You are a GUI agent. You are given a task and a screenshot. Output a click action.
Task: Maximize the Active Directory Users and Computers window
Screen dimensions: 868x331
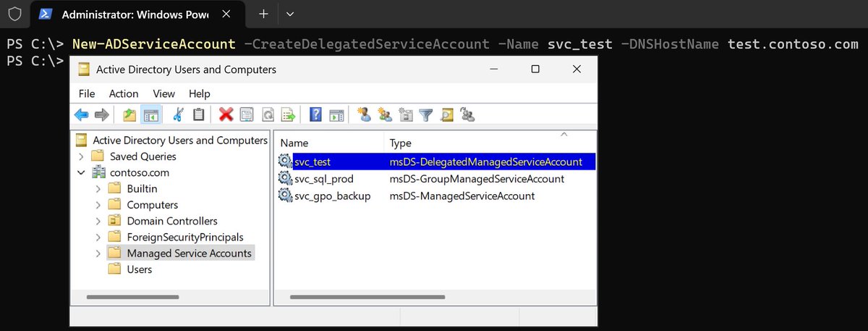(x=535, y=70)
